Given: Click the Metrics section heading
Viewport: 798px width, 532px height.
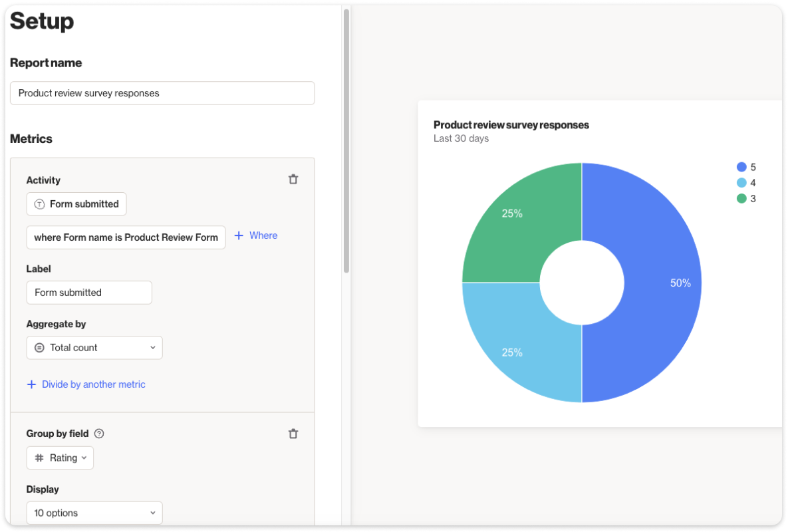Looking at the screenshot, I should click(x=31, y=139).
